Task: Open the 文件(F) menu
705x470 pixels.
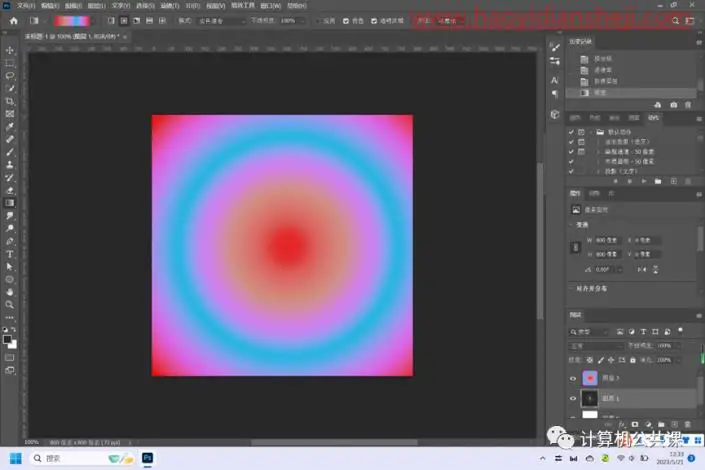Action: click(x=26, y=6)
